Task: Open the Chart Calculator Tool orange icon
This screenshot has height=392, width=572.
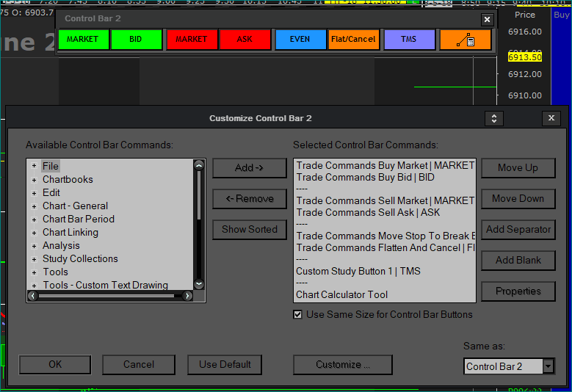Action: (x=465, y=40)
